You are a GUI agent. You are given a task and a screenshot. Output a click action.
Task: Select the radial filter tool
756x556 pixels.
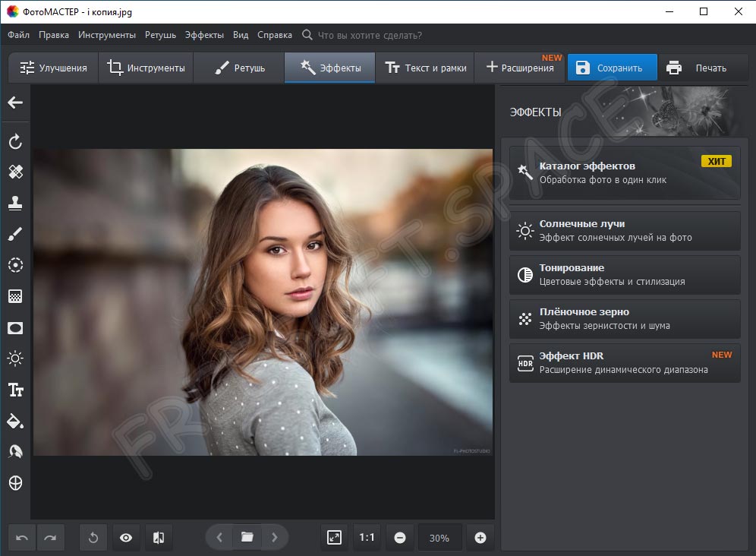pos(15,265)
